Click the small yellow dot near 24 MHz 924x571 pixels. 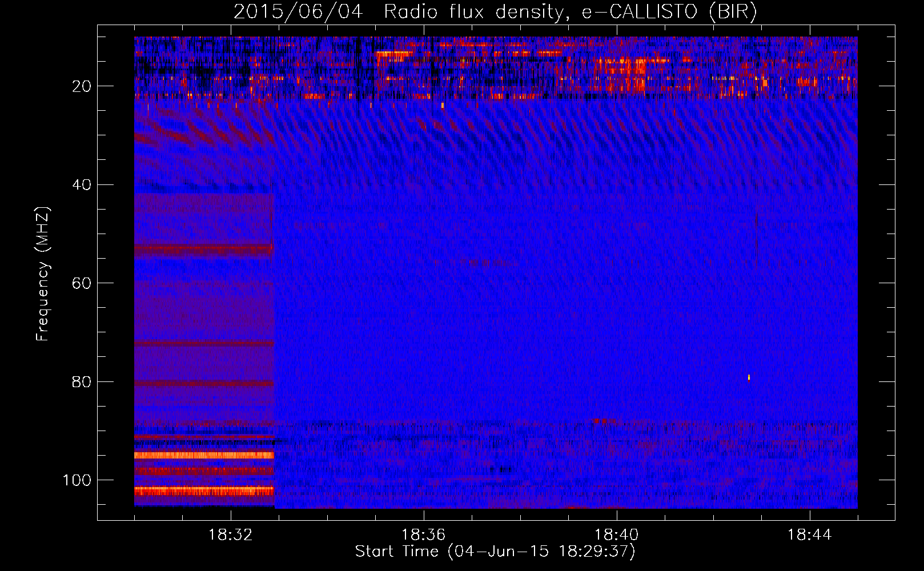click(443, 105)
